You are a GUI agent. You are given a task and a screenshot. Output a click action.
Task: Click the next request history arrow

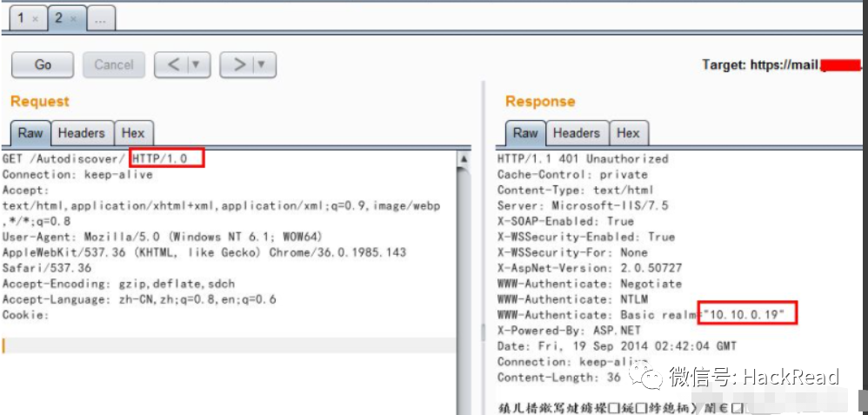237,64
